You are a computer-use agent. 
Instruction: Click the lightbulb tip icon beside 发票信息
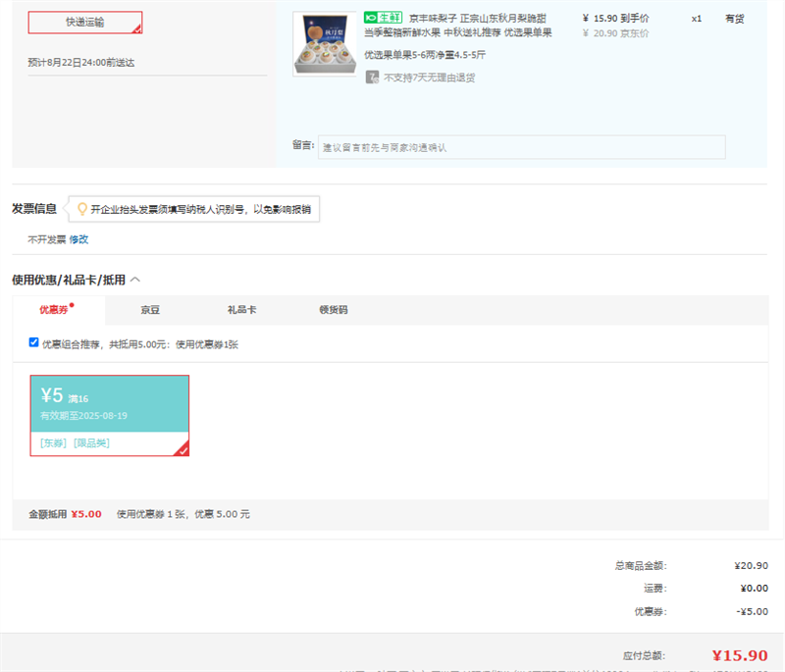82,209
